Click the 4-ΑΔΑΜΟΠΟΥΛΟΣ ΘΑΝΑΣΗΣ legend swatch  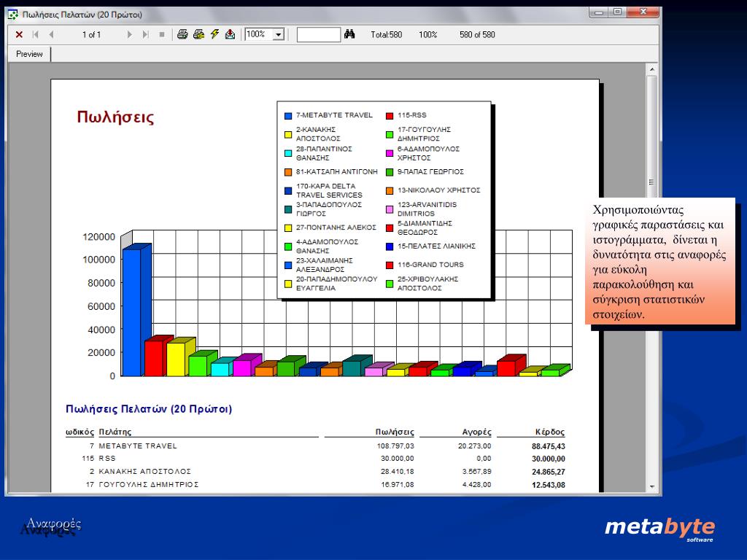(x=287, y=246)
